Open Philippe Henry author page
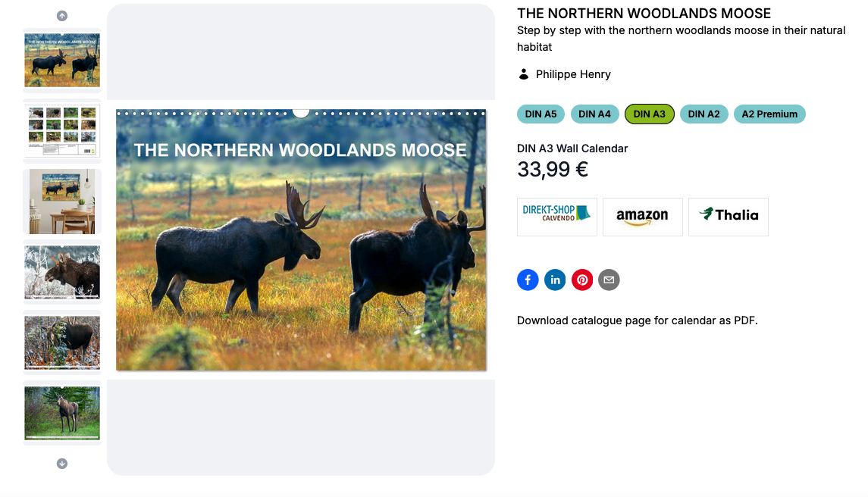Image resolution: width=868 pixels, height=497 pixels. [573, 74]
